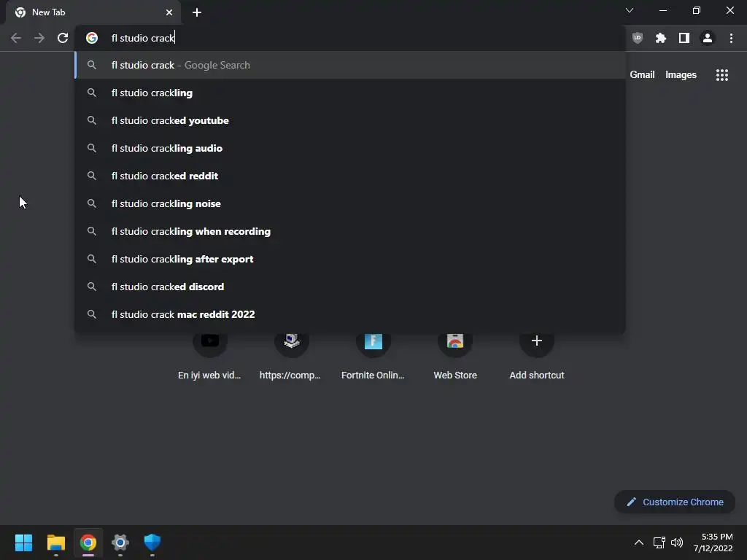Select 'fl studio cracked youtube' suggestion
This screenshot has width=747, height=560.
[x=350, y=120]
